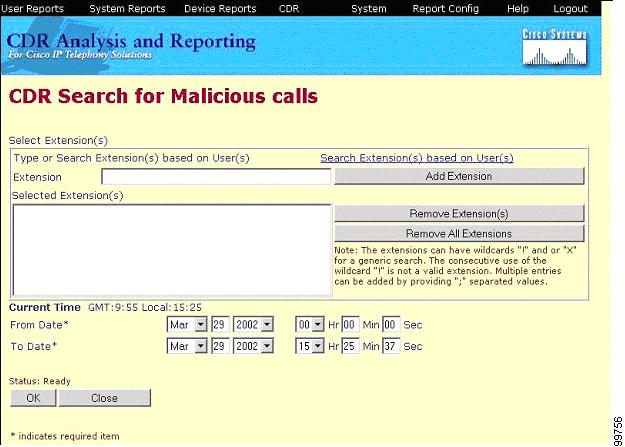Click the Current Time GMT:9:55 Local:15:25 text
The height and width of the screenshot is (447, 625).
105,307
